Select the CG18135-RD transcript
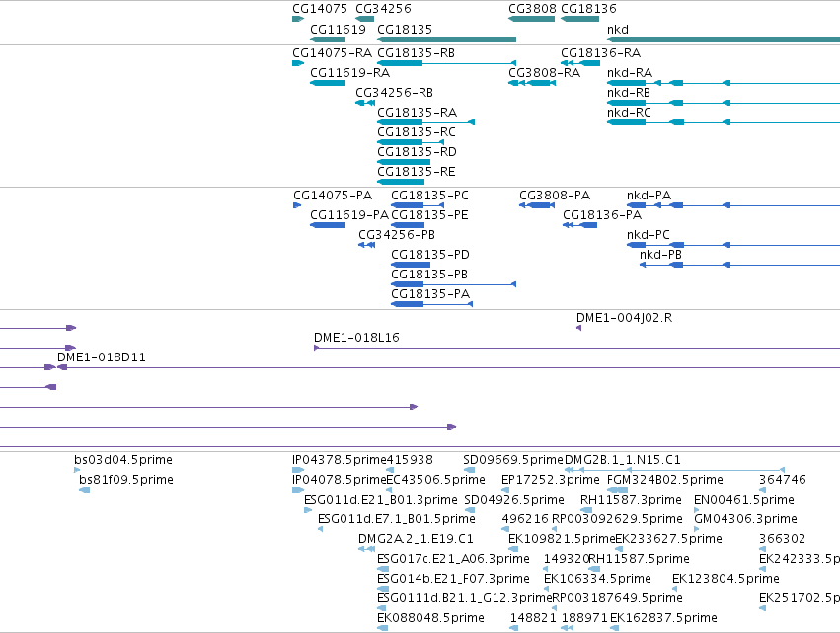This screenshot has height=633, width=840. coord(404,162)
